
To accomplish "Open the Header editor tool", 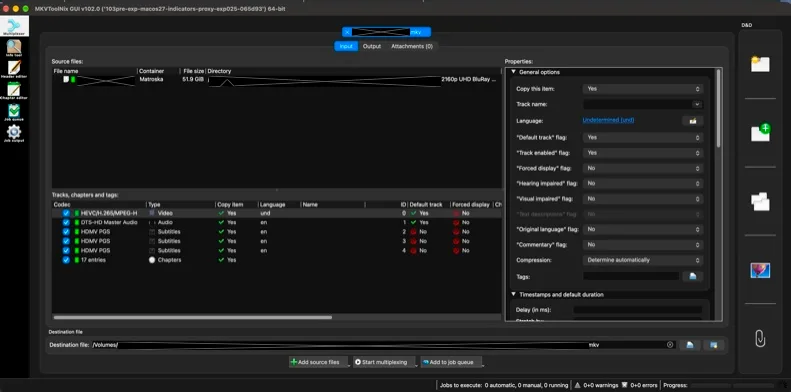I will click(x=14, y=69).
